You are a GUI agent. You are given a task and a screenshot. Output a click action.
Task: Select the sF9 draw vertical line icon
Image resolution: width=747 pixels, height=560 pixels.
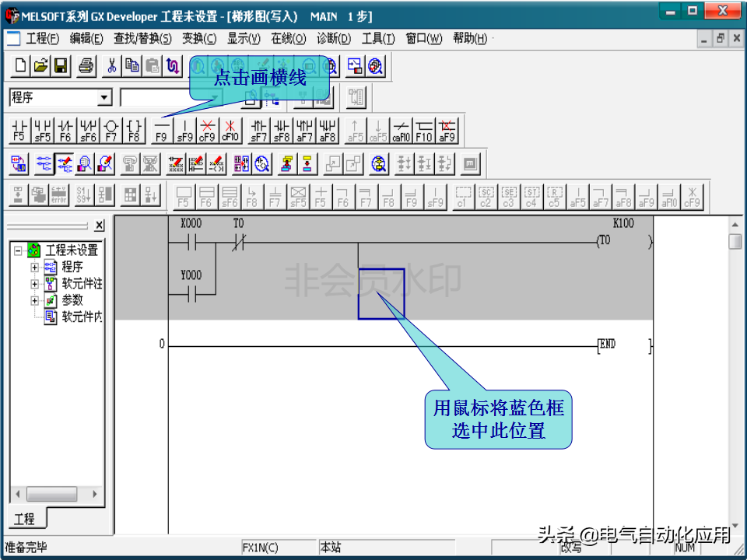coord(184,131)
